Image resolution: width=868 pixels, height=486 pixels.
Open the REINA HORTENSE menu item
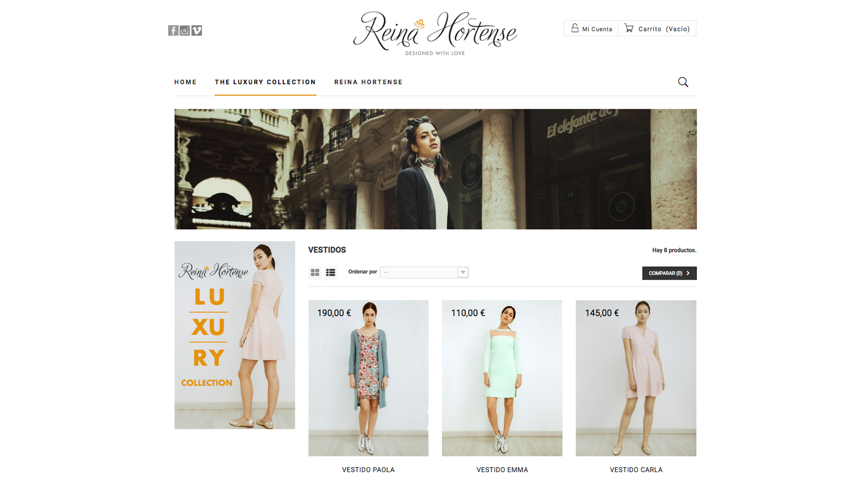(x=368, y=82)
